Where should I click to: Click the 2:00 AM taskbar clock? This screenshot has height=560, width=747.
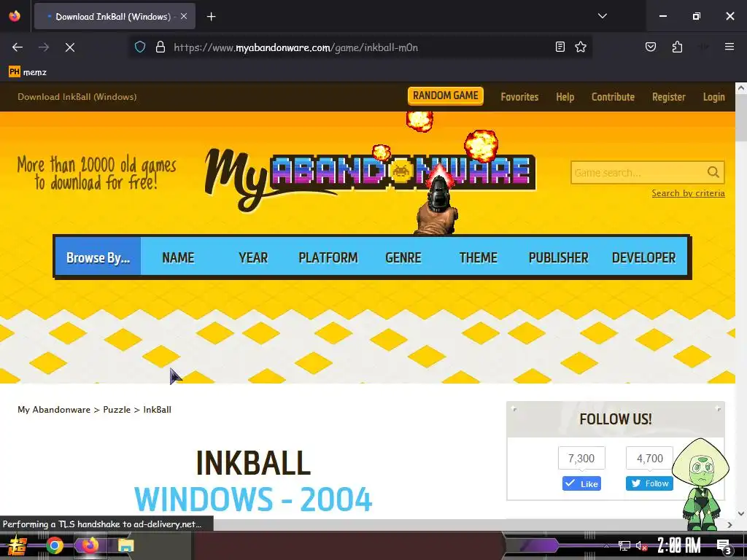pos(679,545)
